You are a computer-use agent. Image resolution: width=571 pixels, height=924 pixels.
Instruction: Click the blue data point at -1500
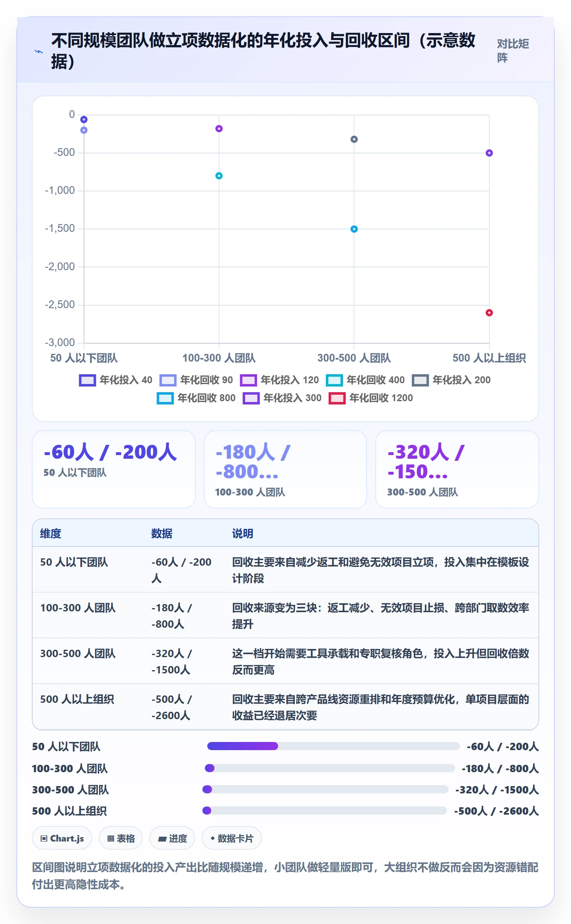tap(354, 229)
